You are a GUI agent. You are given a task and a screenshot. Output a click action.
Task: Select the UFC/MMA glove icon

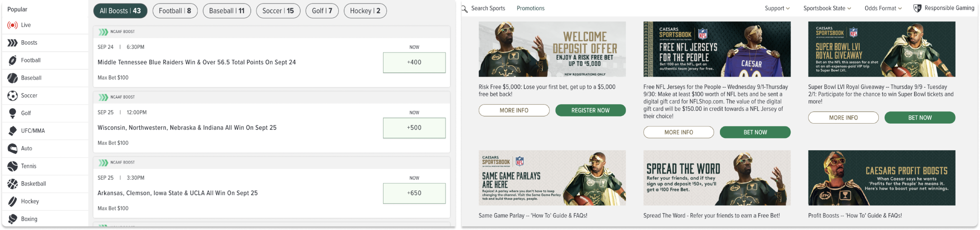point(13,131)
